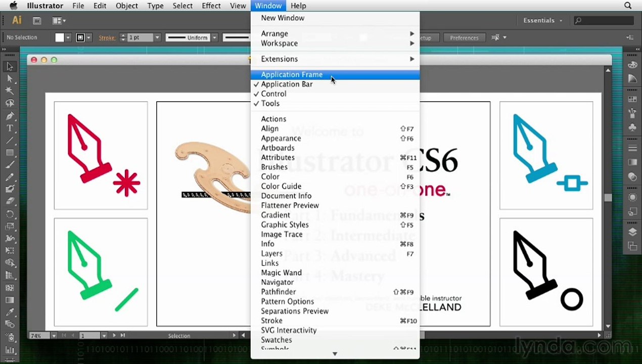Select the Type tool
The image size is (642, 364).
10,128
